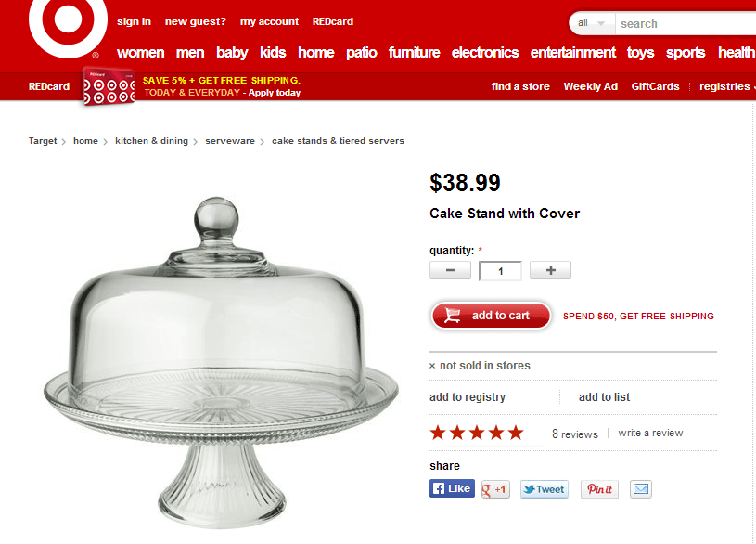
Task: Open the 'all' search category dropdown
Action: 592,23
